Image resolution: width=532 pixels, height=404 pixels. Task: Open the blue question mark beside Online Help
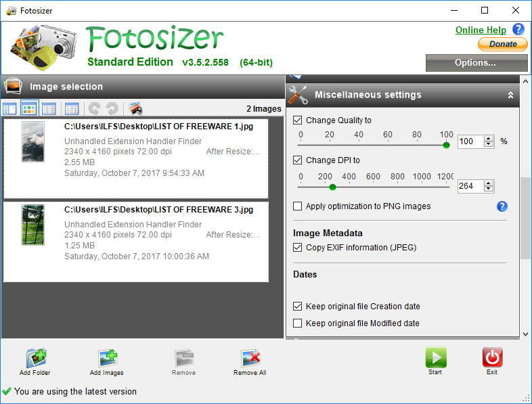click(518, 29)
